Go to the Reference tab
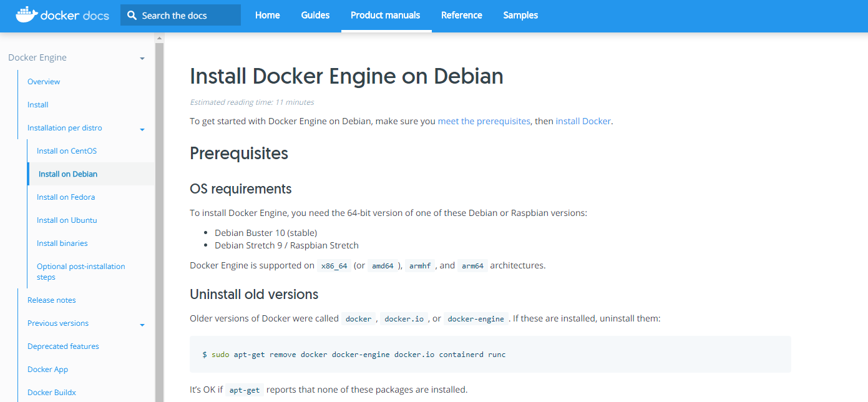This screenshot has height=402, width=868. coord(462,15)
